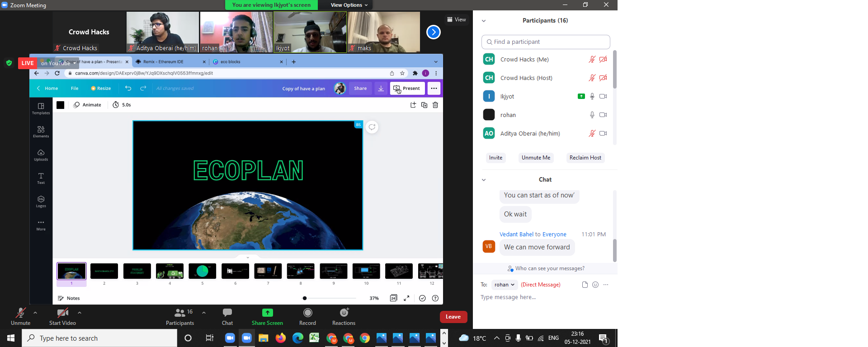
Task: Show next video participants with arrow
Action: pos(433,32)
